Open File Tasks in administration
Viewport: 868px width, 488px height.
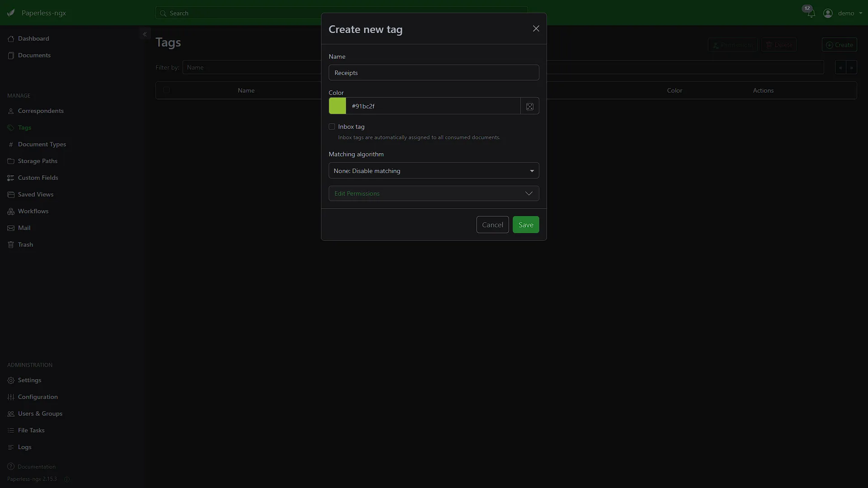(x=31, y=430)
